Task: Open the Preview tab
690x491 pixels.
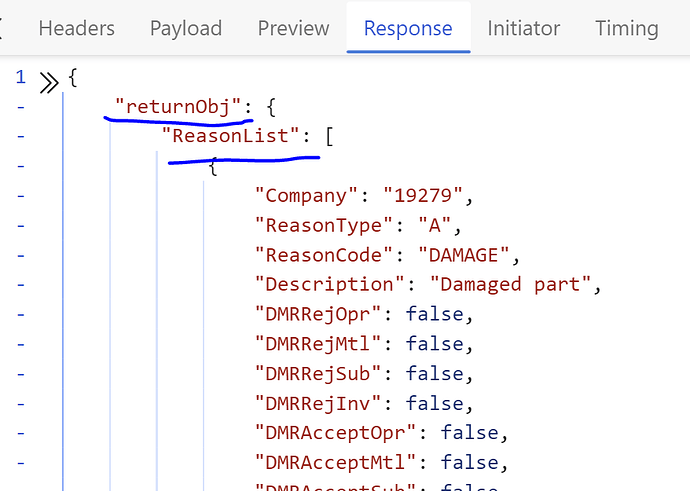Action: [293, 28]
